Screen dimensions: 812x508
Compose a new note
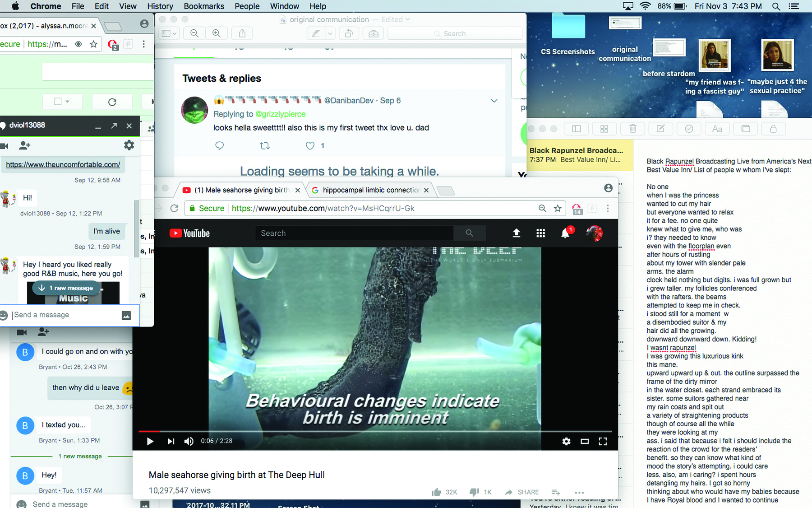tap(660, 129)
